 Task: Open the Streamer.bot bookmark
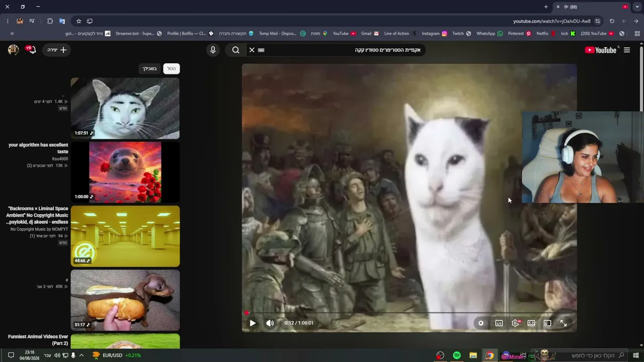coord(138,34)
